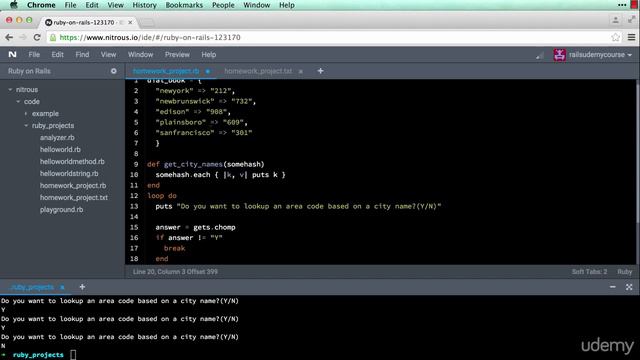Image resolution: width=640 pixels, height=360 pixels.
Task: Collapse the code folder
Action: (18, 101)
